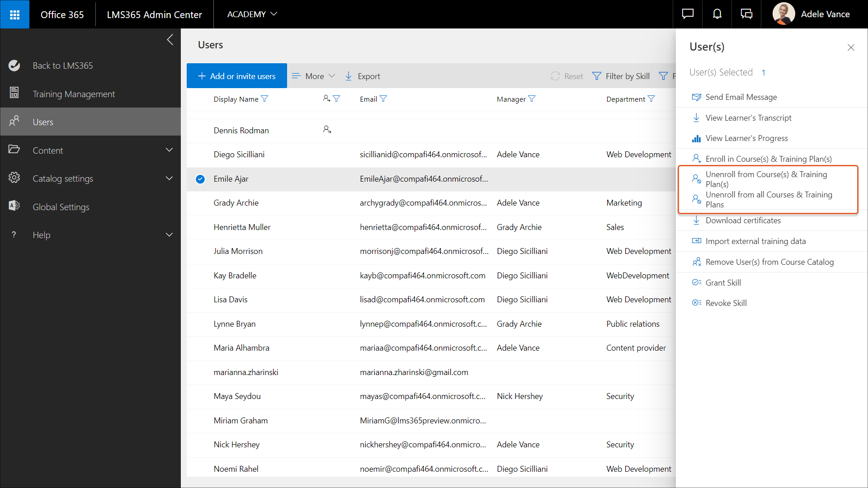Open Adele Vance's profile avatar
Viewport: 868px width, 488px height.
tap(783, 14)
